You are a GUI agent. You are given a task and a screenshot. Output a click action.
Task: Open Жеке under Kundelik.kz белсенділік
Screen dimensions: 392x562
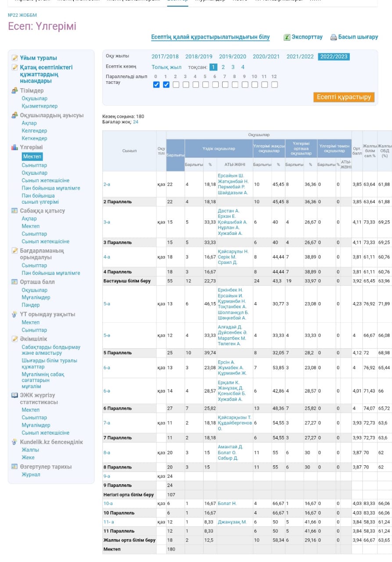click(29, 457)
